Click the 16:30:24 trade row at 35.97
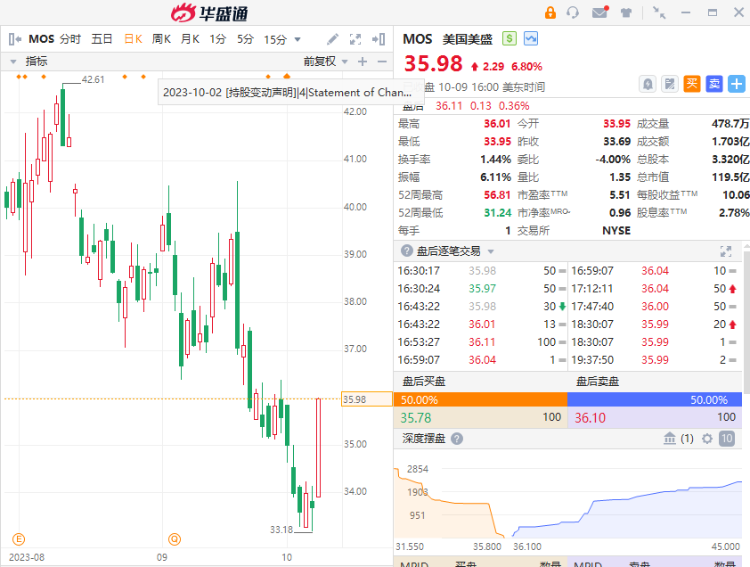This screenshot has height=567, width=750. 480,289
